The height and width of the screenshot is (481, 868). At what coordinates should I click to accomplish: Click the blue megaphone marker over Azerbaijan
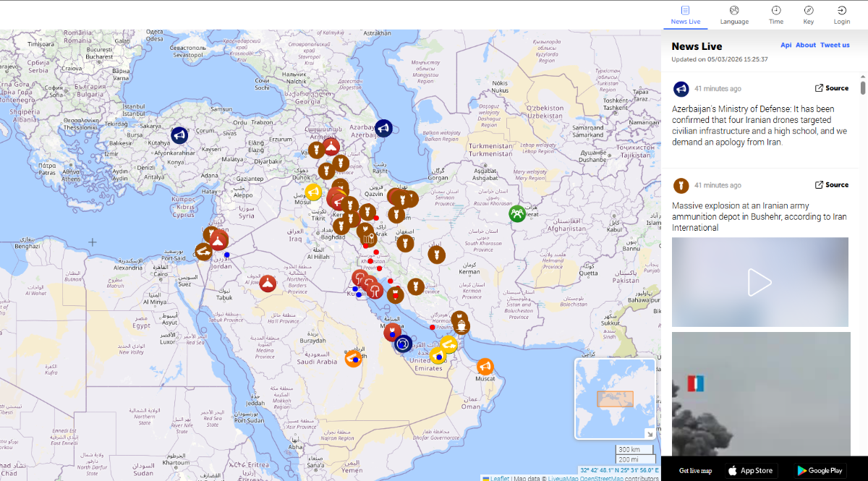(383, 128)
